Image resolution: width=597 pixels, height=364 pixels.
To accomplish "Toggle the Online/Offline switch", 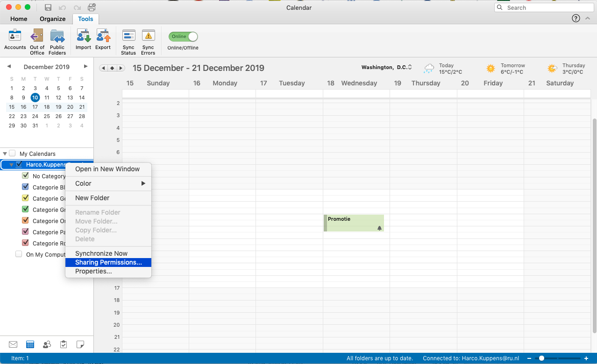I will click(183, 36).
